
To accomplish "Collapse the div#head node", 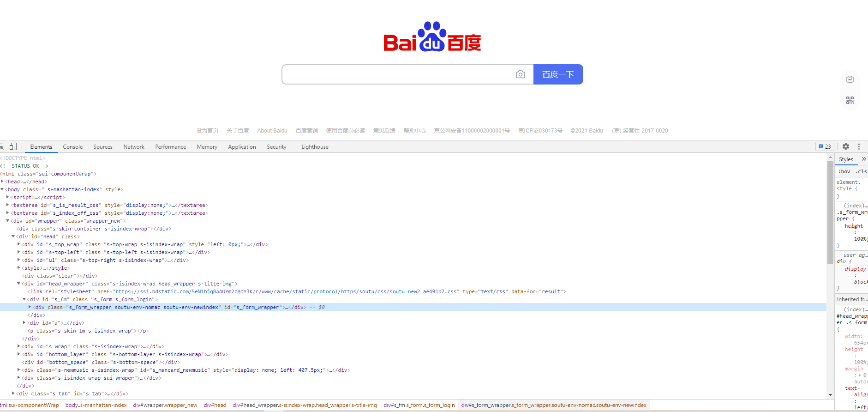I will coord(13,236).
